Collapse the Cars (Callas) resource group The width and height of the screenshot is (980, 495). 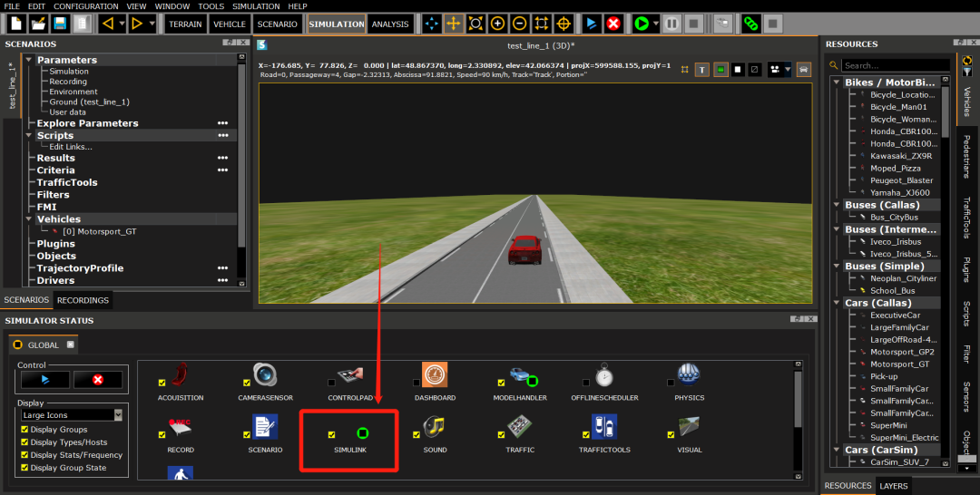pyautogui.click(x=837, y=303)
